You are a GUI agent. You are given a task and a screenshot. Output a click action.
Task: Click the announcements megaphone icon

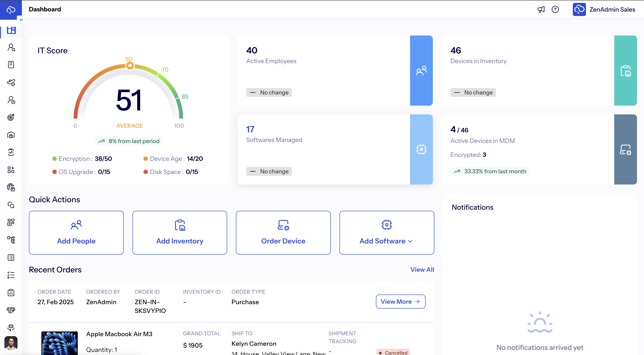[x=541, y=9]
